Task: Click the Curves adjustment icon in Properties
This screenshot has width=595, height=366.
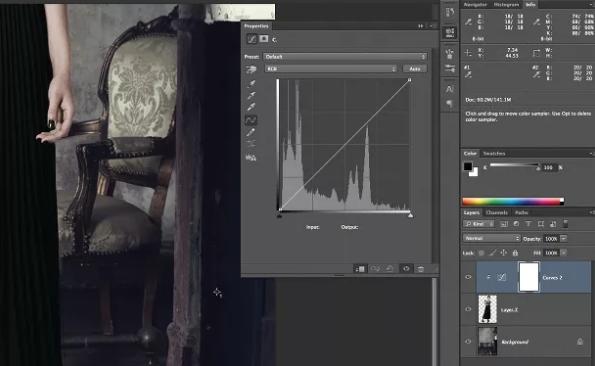Action: point(252,39)
